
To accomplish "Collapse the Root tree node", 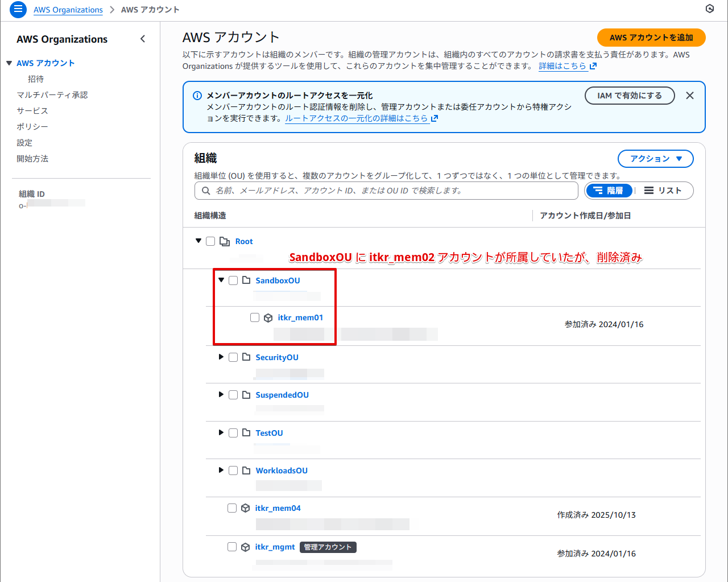I will pos(198,241).
